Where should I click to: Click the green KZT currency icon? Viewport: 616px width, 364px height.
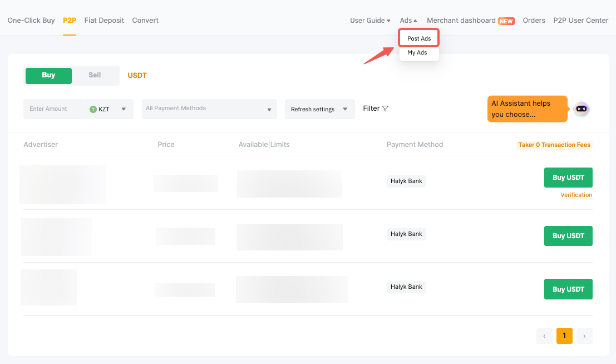coord(93,109)
